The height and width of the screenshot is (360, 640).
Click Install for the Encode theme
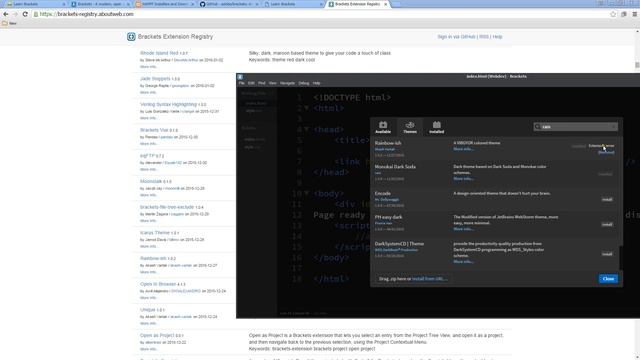tap(607, 200)
